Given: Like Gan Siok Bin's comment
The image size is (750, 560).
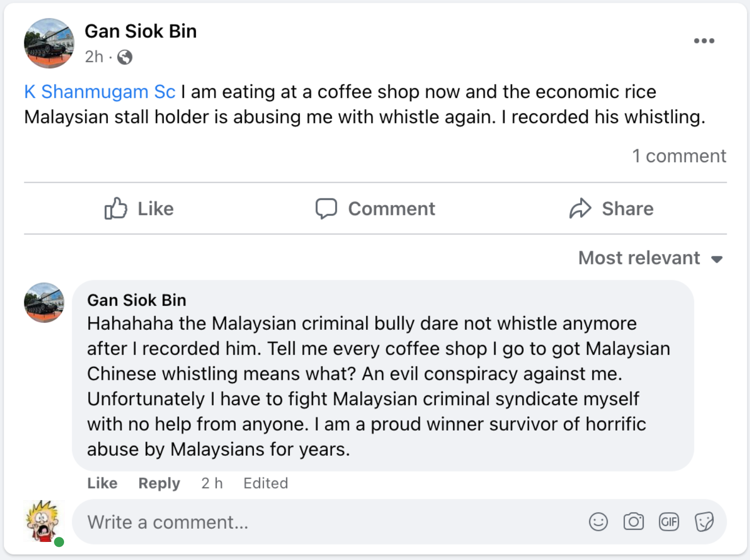Looking at the screenshot, I should click(102, 483).
